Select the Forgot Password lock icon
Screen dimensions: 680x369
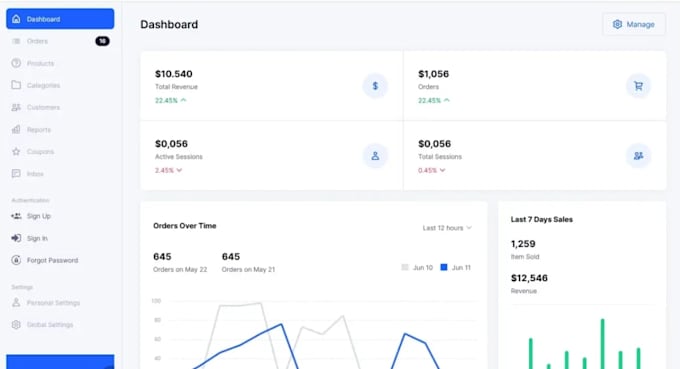(16, 260)
